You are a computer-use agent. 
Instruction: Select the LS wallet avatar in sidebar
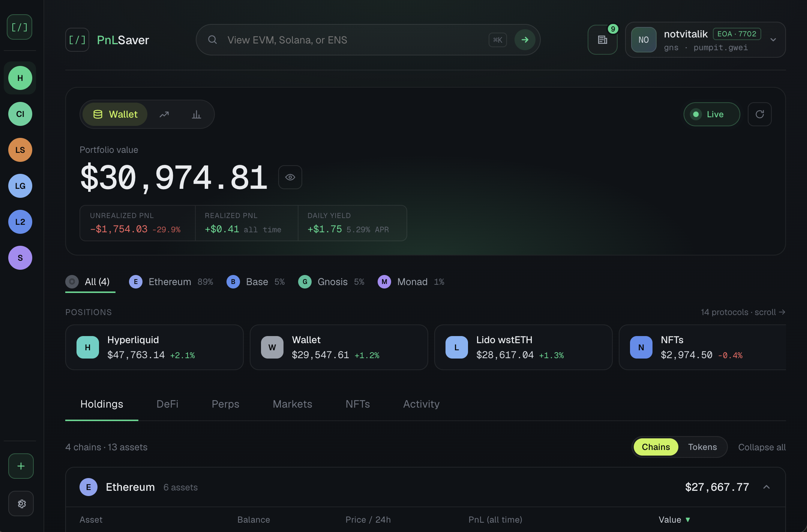pos(20,150)
